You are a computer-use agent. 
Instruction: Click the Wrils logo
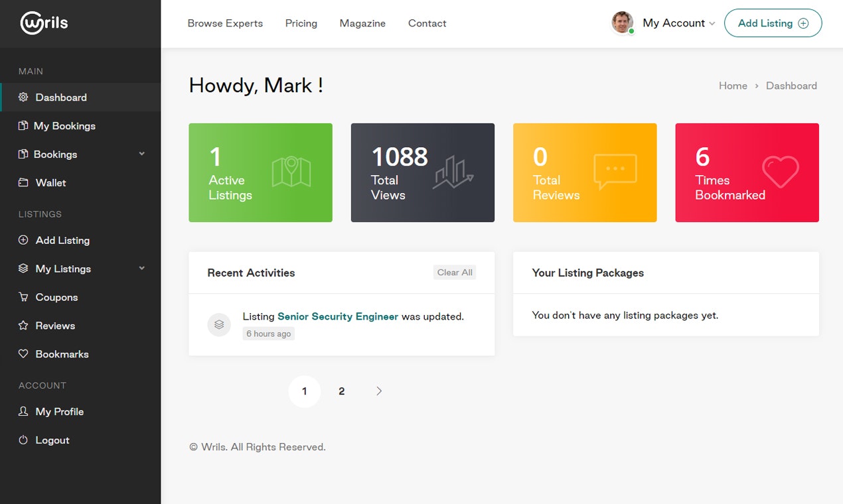[x=43, y=23]
